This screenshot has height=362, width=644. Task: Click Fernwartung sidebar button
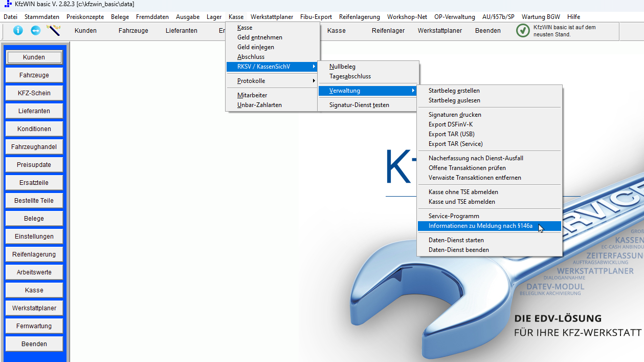coord(34,326)
